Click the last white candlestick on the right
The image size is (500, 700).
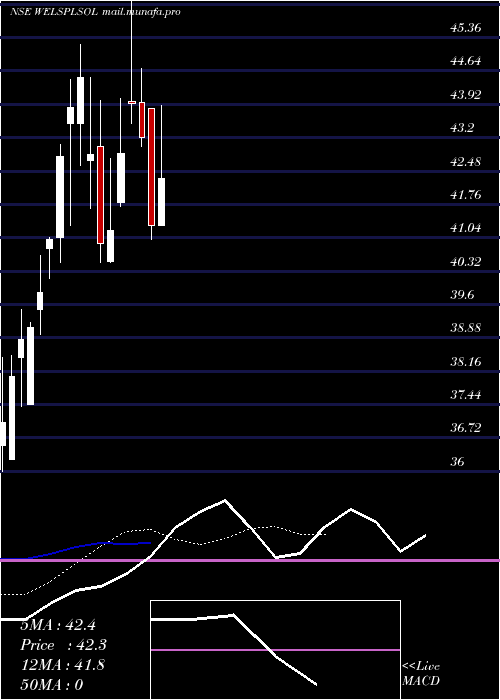[x=161, y=202]
